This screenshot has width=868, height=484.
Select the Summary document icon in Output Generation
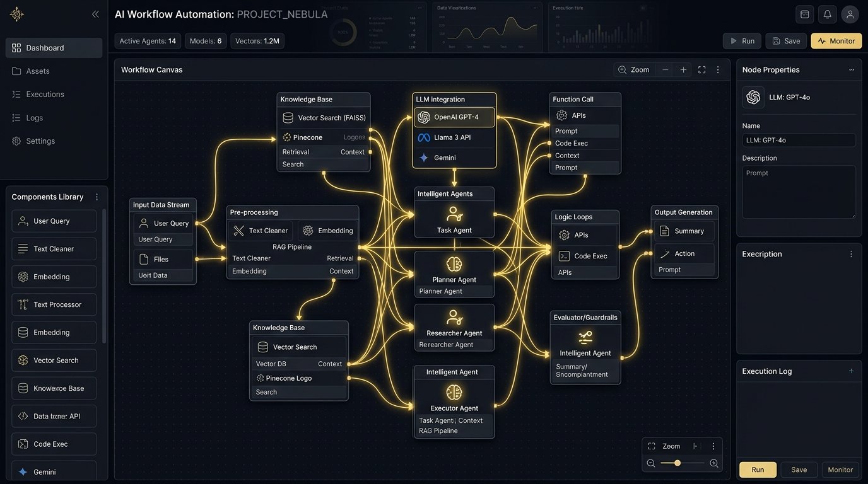click(664, 231)
